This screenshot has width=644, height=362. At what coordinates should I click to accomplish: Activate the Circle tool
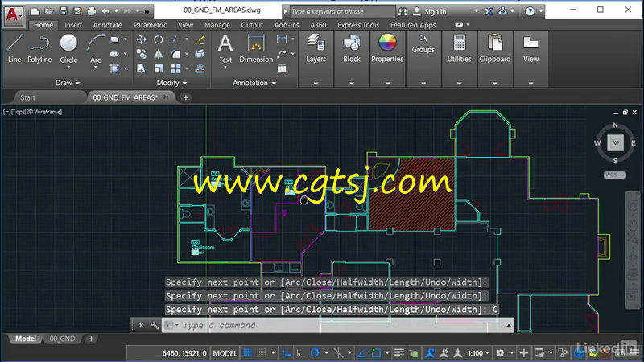coord(68,49)
